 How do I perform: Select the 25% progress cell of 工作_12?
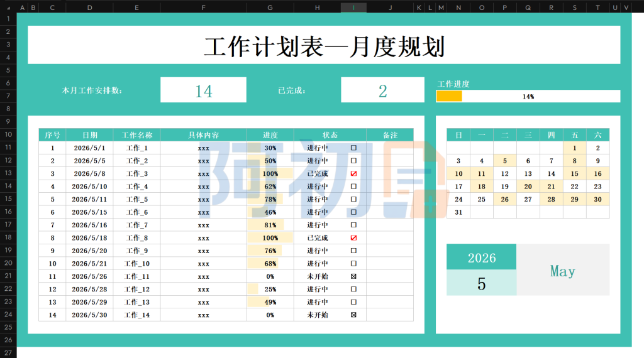[270, 289]
